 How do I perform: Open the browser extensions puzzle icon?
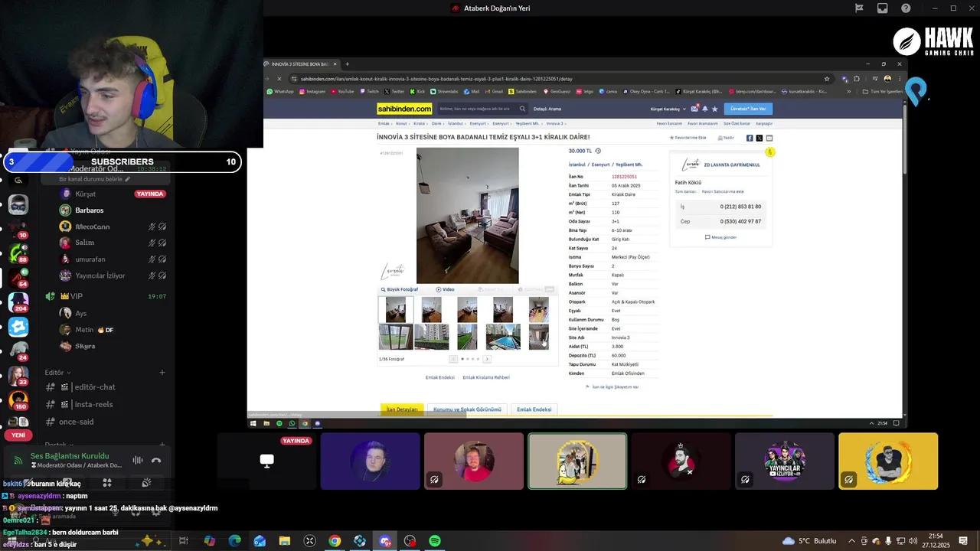pyautogui.click(x=857, y=79)
